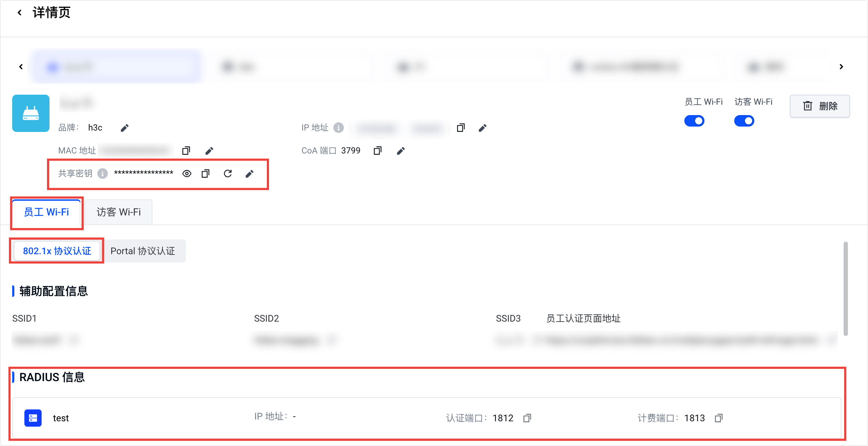The height and width of the screenshot is (446, 868).
Task: Open the IP 地址 info tooltip icon
Action: coord(338,128)
